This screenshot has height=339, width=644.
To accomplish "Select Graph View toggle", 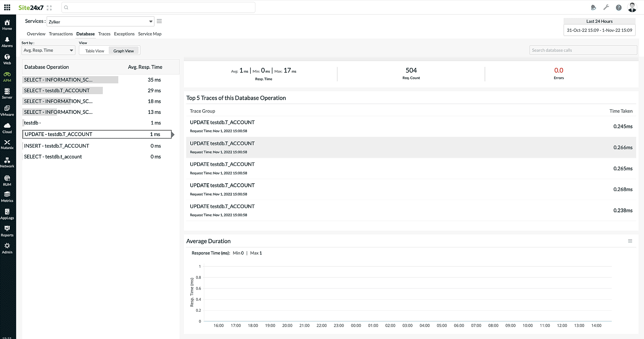I will pos(123,51).
